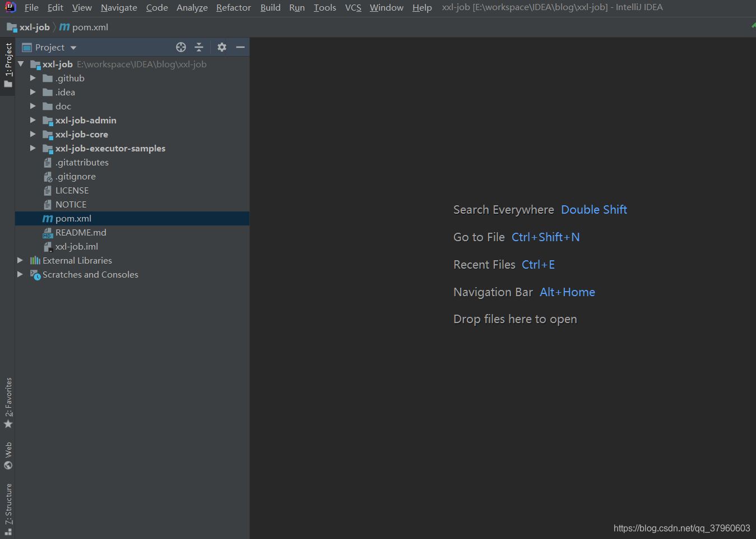Viewport: 756px width, 539px height.
Task: Click the xxl-job folder icon in breadcrumb
Action: (x=12, y=27)
